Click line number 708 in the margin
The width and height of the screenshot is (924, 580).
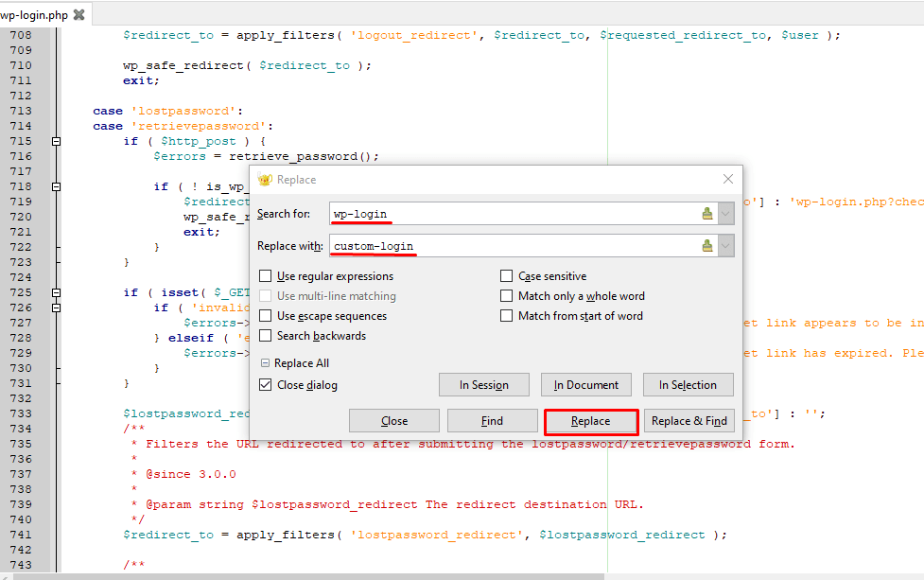(21, 35)
